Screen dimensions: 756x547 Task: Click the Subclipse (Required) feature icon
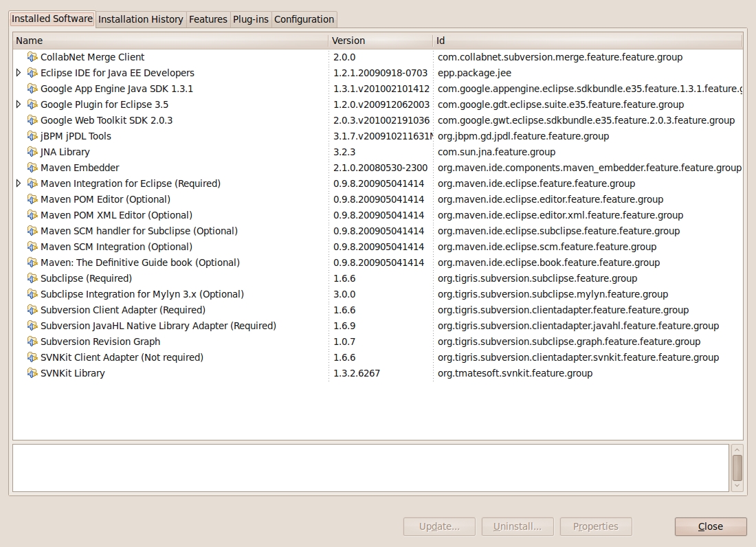click(32, 278)
